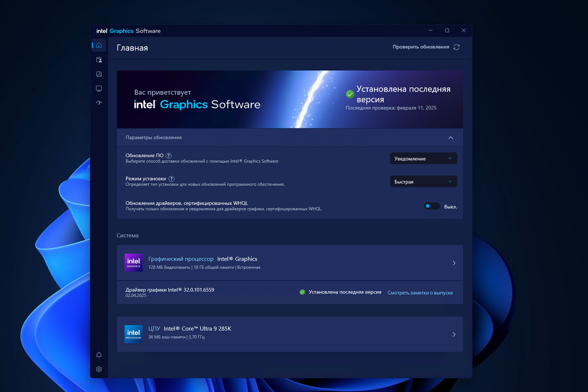
Task: Click the Intel Graphics logo badge
Action: click(x=133, y=263)
